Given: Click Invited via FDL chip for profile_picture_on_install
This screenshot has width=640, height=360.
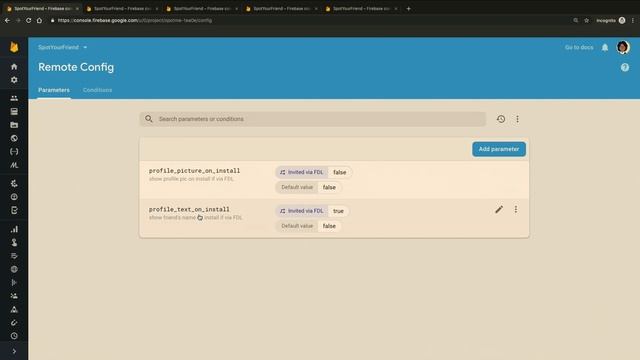Looking at the screenshot, I should click(x=302, y=172).
